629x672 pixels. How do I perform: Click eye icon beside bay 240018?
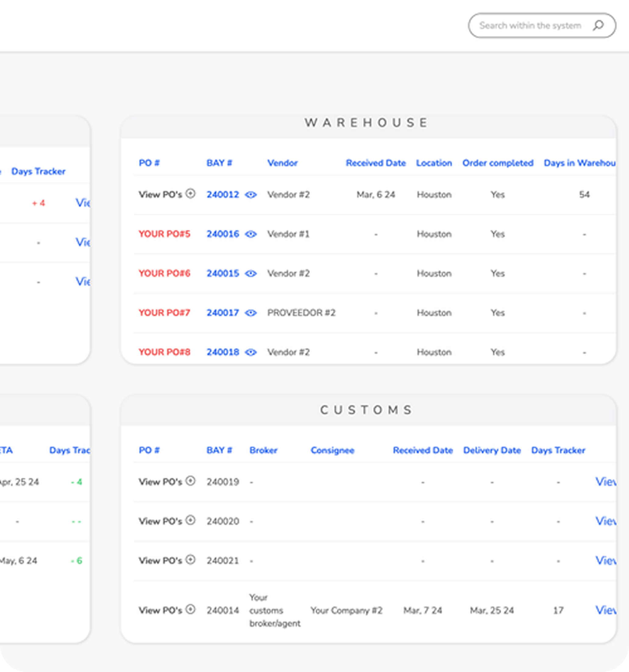(251, 352)
